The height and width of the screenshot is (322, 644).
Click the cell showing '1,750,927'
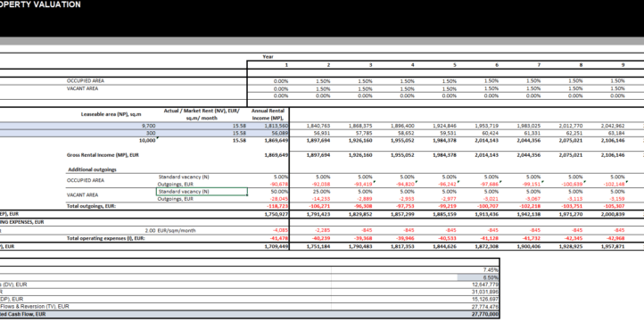coord(277,214)
